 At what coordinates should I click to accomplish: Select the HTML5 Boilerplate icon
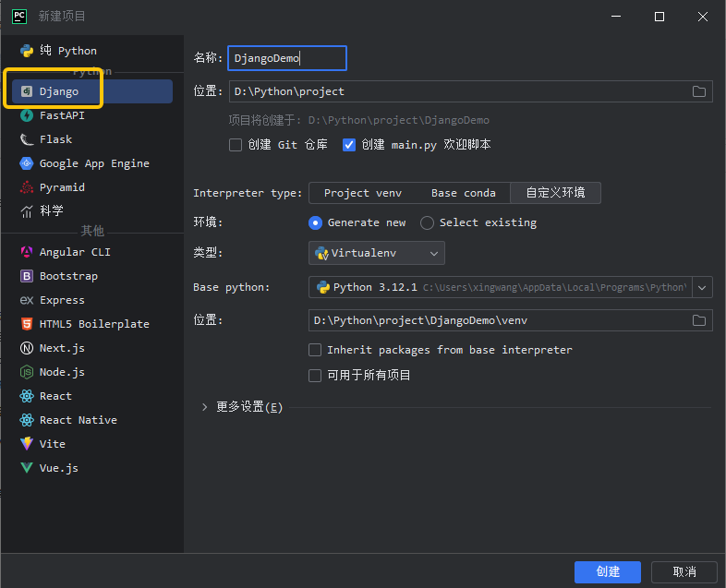pyautogui.click(x=27, y=324)
